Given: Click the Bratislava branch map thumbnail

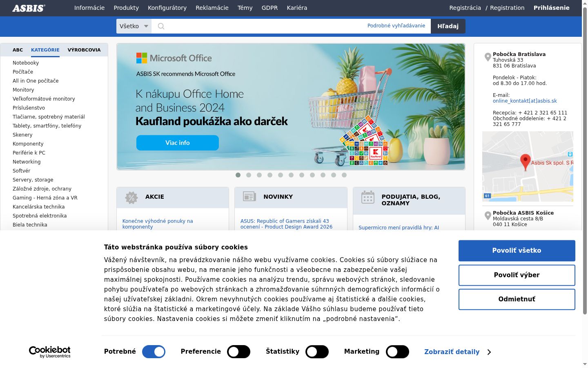Looking at the screenshot, I should (528, 166).
